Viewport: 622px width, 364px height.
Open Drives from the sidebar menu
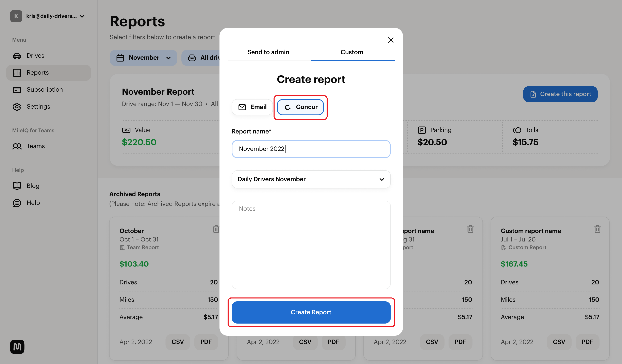[48, 55]
